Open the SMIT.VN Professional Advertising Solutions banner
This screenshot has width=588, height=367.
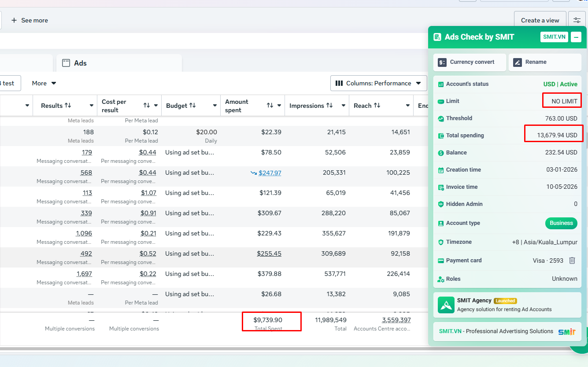507,332
